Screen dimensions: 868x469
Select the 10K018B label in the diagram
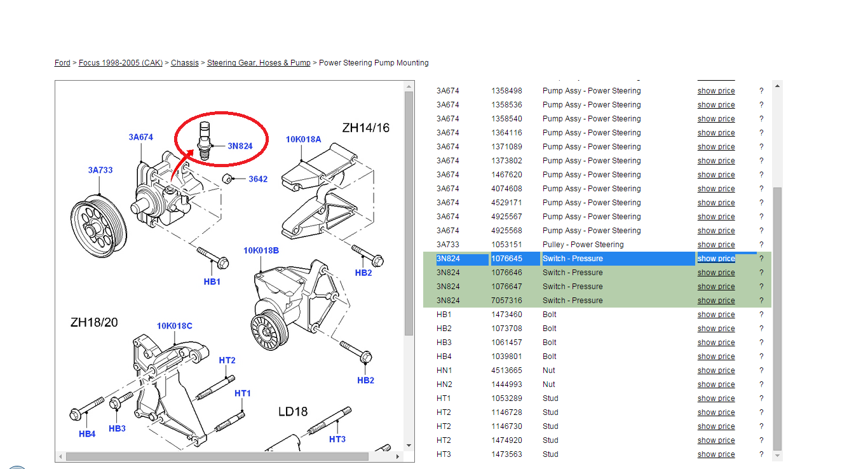click(261, 250)
